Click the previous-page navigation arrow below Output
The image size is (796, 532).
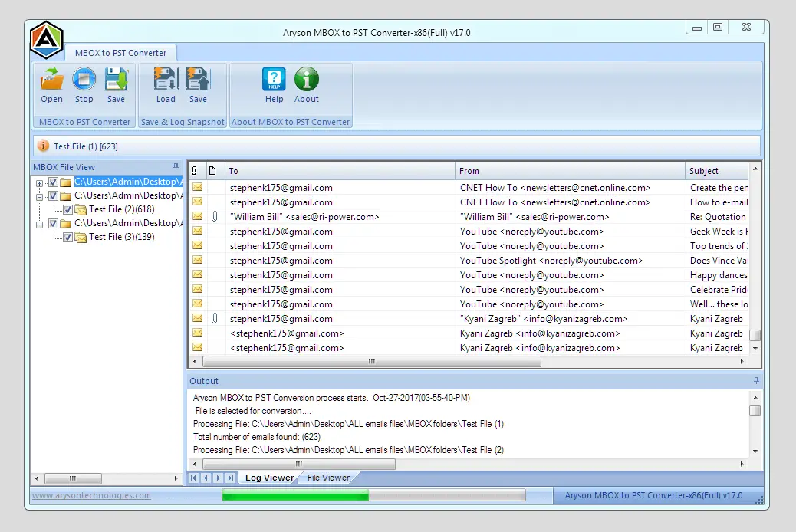point(206,478)
